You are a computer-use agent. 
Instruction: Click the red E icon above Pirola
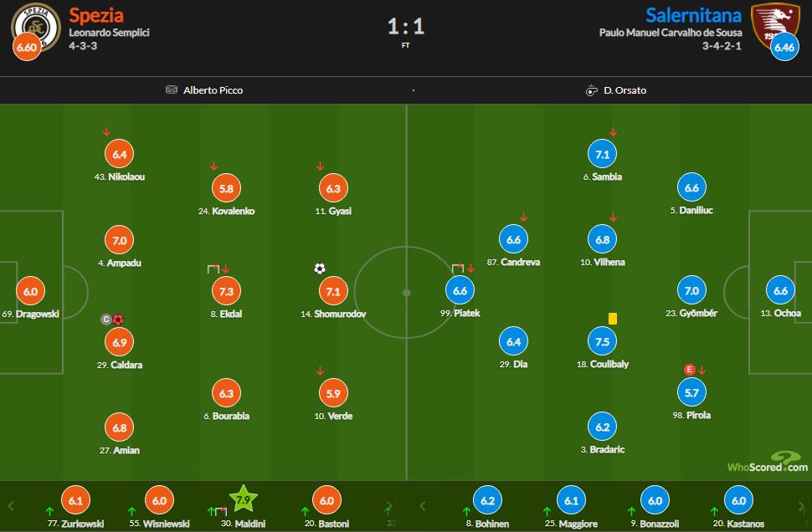[x=689, y=370]
